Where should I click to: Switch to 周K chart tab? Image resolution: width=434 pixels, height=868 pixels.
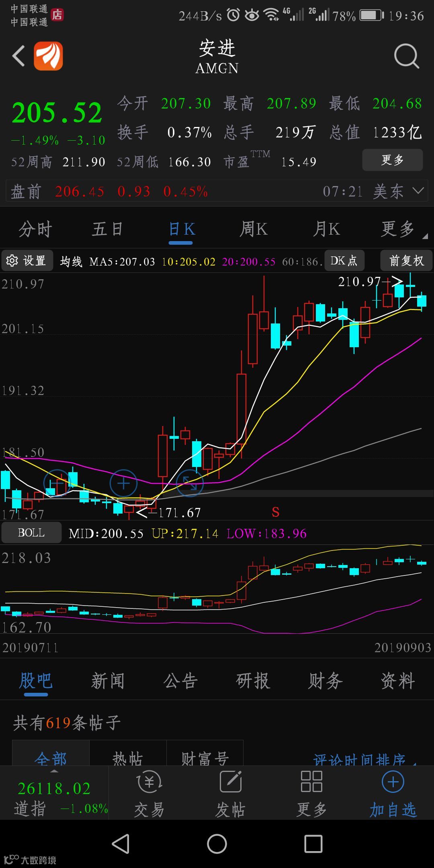(254, 229)
